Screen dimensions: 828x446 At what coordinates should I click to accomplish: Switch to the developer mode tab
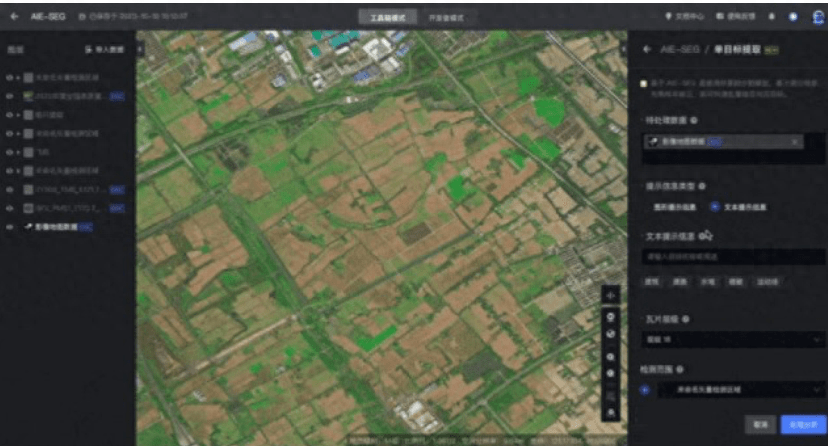pos(445,18)
